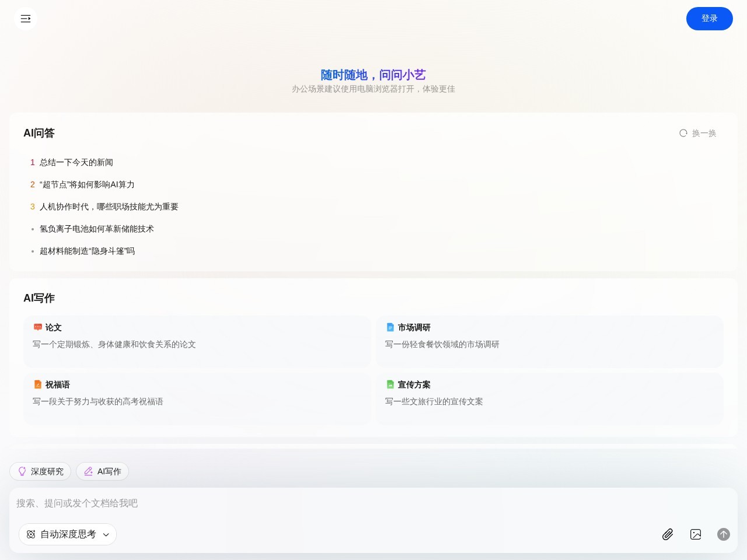Click the paperclip attachment icon
Screen dimensions: 747x560
(x=668, y=534)
